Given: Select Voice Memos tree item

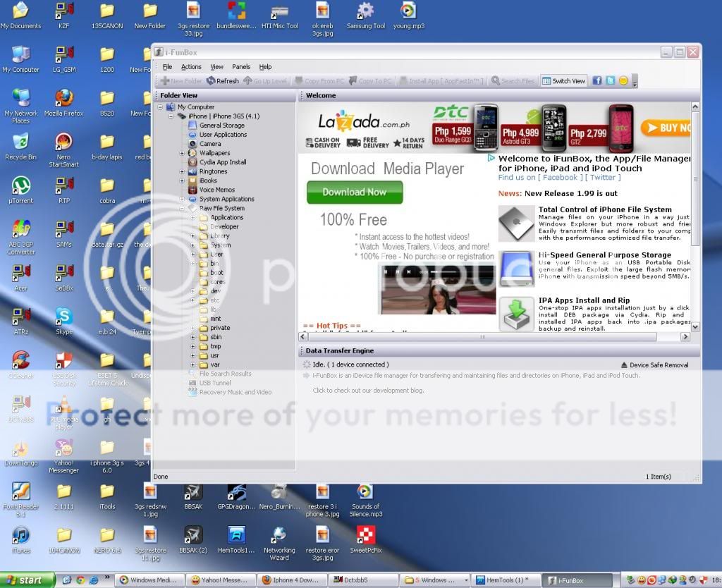Looking at the screenshot, I should (217, 190).
